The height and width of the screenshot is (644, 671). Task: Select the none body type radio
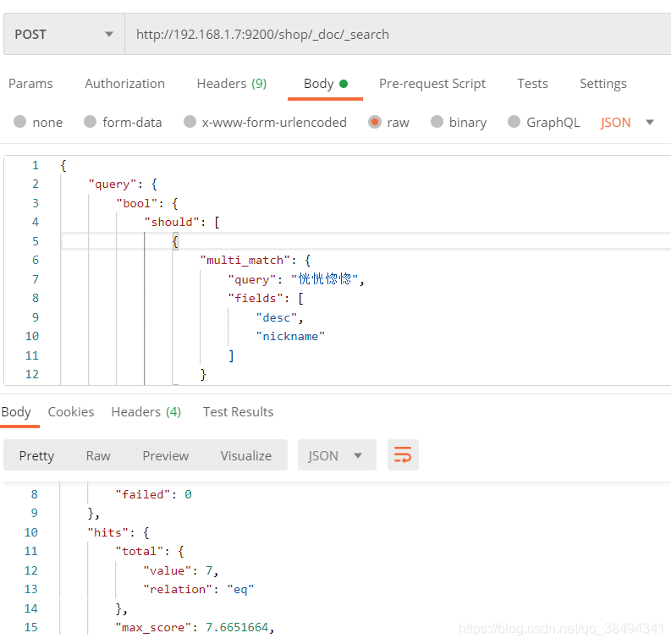pos(20,122)
